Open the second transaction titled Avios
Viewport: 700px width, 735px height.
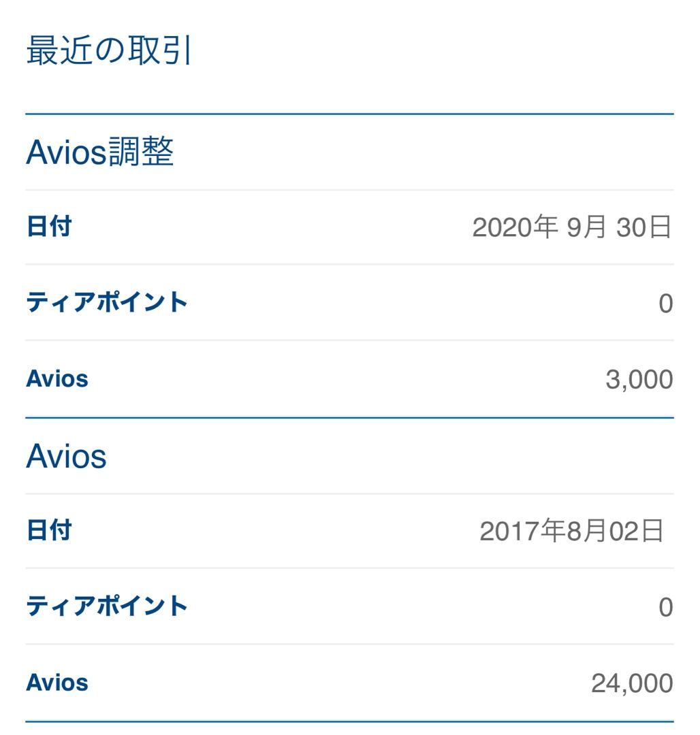pos(66,457)
